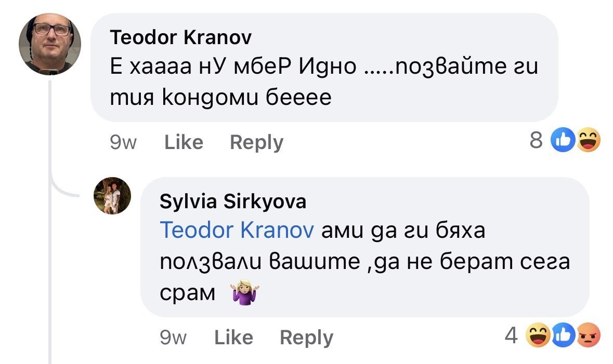Reply to Teodor Kranov's comment
Viewport: 613px width, 364px height.
(x=256, y=142)
